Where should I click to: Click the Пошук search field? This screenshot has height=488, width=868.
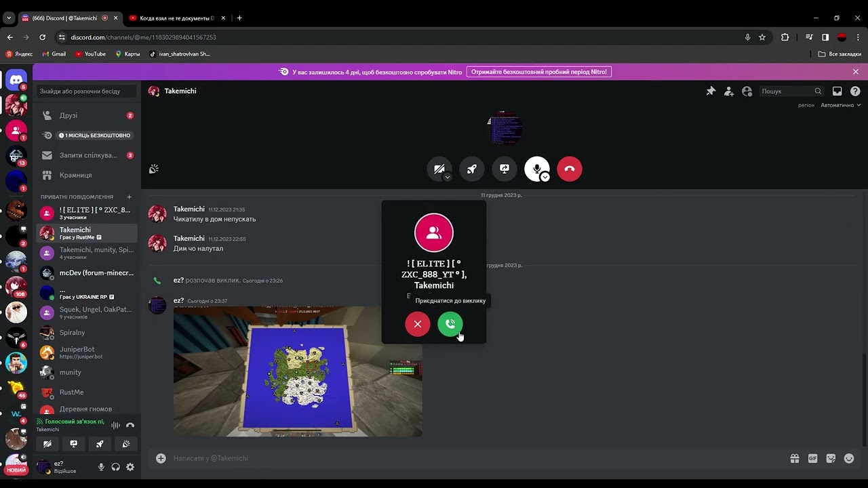[x=791, y=91]
